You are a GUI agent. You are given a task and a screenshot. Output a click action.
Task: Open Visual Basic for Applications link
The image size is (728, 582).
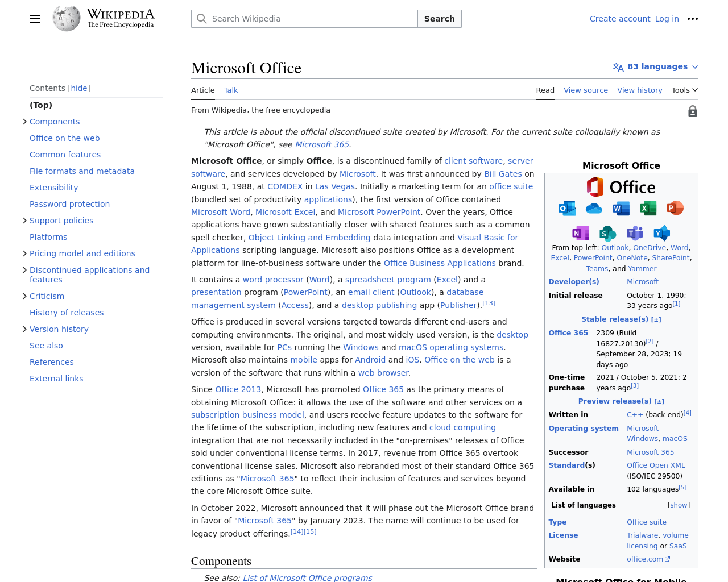coord(488,238)
